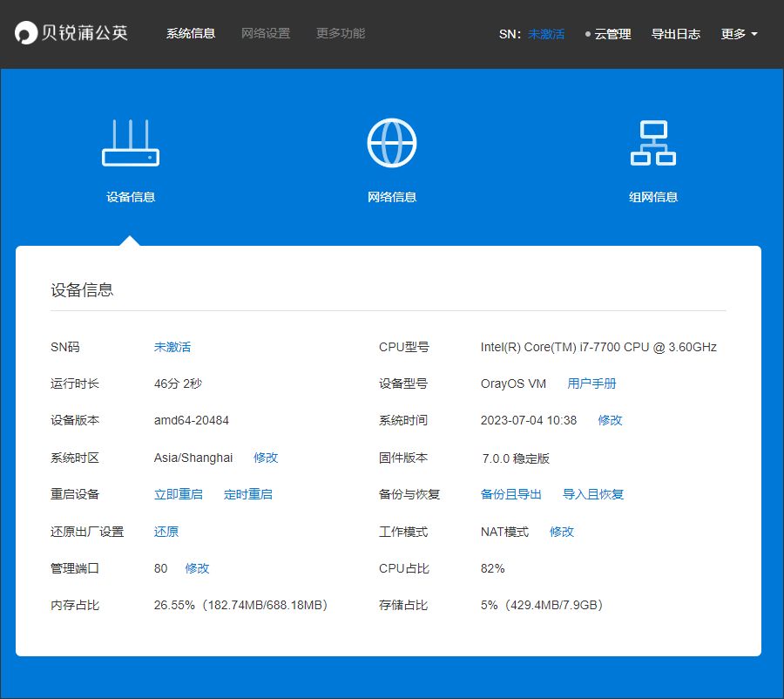Click 还原 to restore factory settings
This screenshot has height=699, width=784.
tap(166, 531)
